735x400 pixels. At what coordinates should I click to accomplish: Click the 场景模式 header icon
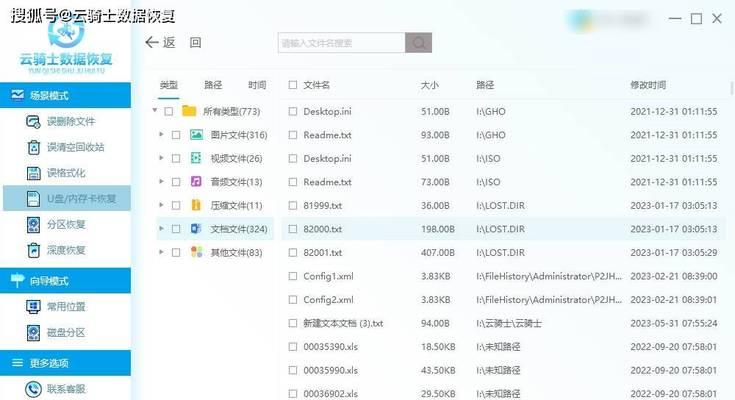[x=17, y=95]
